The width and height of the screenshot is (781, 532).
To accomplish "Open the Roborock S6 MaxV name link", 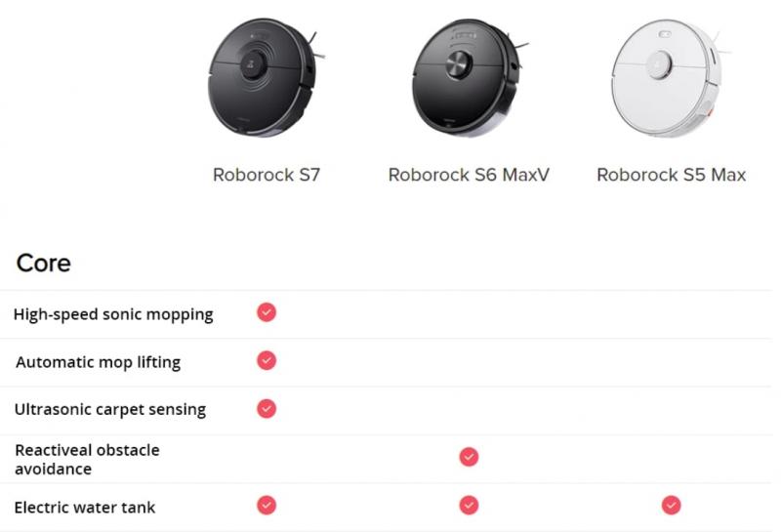I will coord(469,175).
